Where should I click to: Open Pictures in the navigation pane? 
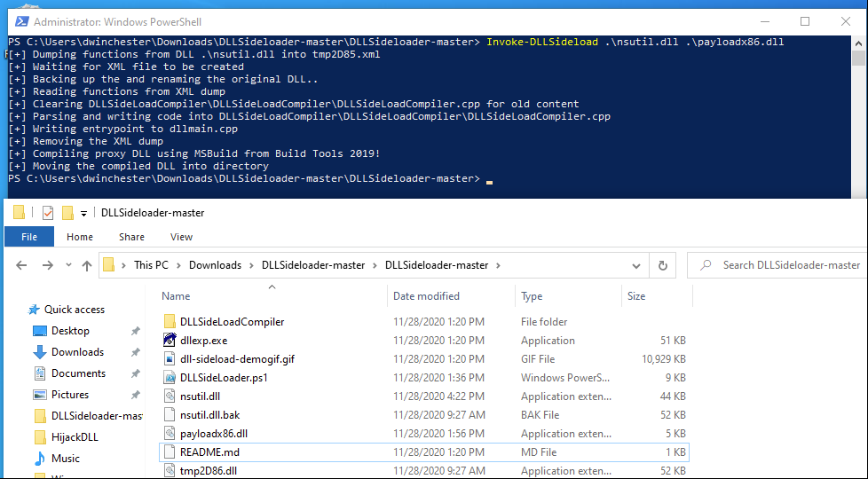[x=70, y=395]
